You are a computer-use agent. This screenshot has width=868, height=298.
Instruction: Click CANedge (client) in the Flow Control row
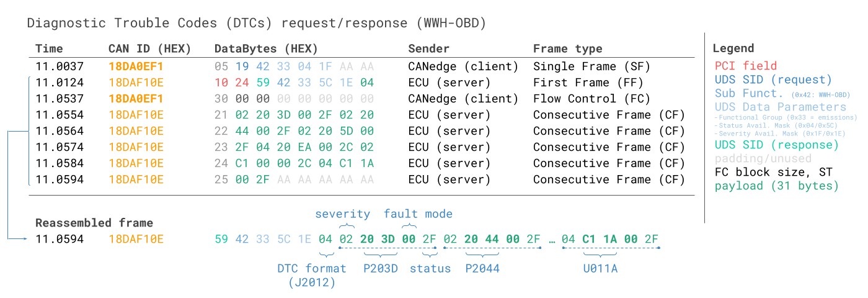tap(463, 99)
